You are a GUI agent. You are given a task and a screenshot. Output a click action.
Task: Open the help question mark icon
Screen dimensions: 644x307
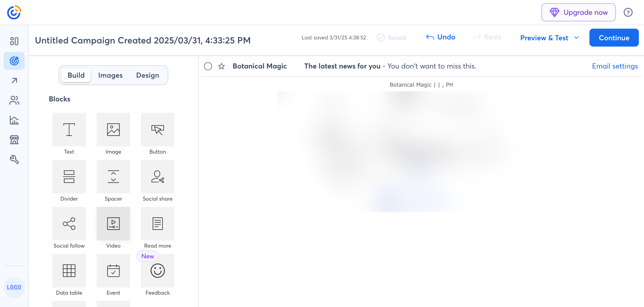pos(628,12)
